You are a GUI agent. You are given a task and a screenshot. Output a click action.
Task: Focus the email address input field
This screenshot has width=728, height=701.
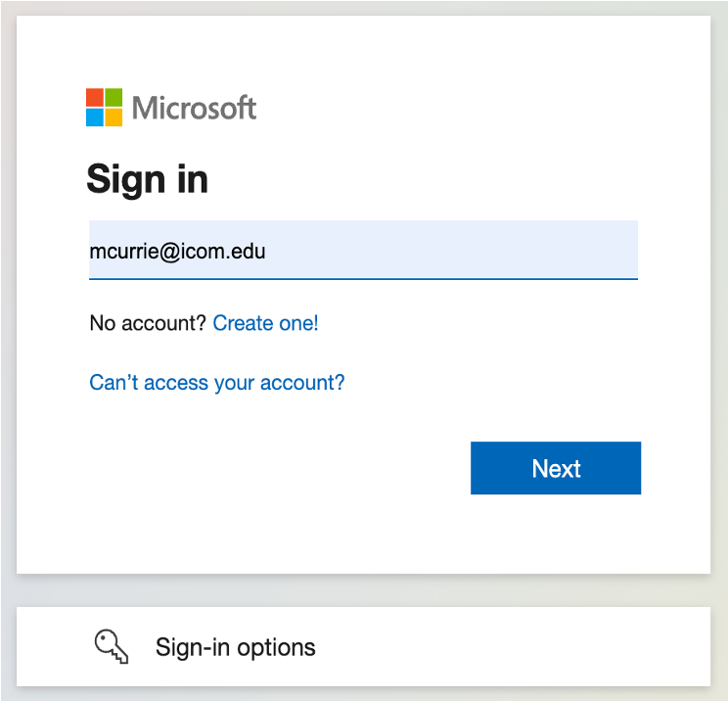click(364, 250)
